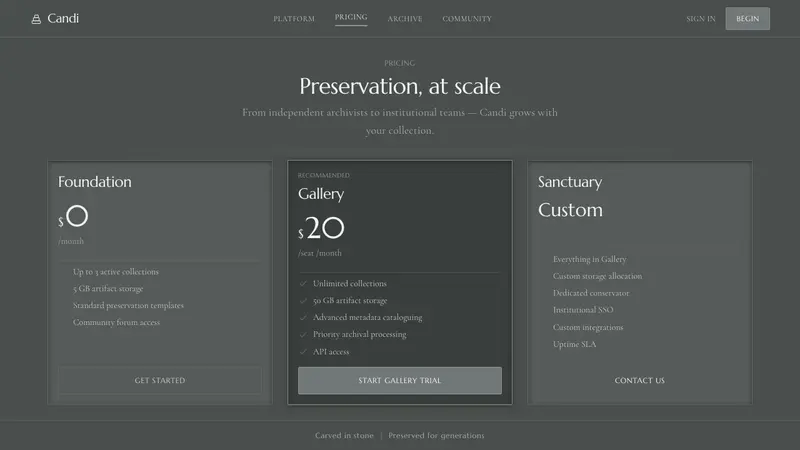The image size is (800, 450).
Task: Click '5 GB artifact storage' feature
Action: point(108,288)
